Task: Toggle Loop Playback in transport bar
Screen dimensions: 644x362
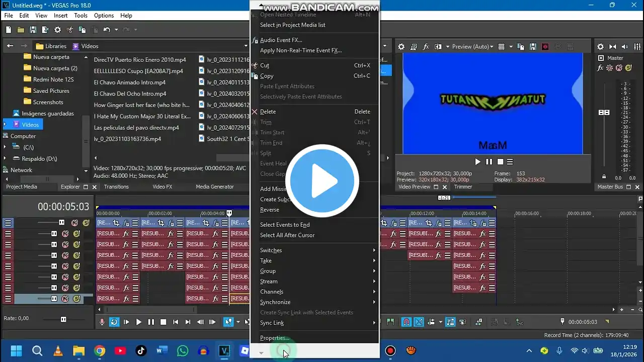Action: 114,322
